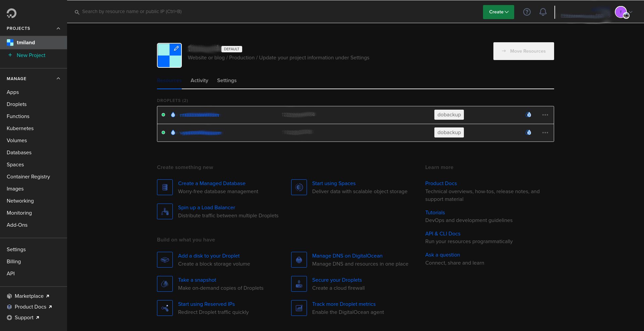Open Apps in Manage menu
644x331 pixels.
tap(13, 92)
